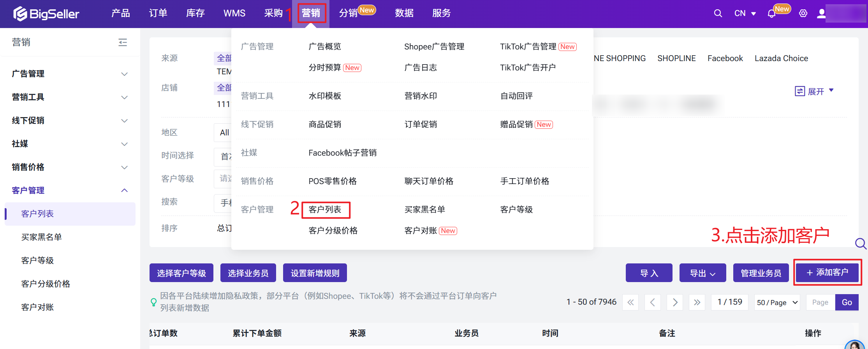Click the 设置新增规则 button

pyautogui.click(x=315, y=273)
